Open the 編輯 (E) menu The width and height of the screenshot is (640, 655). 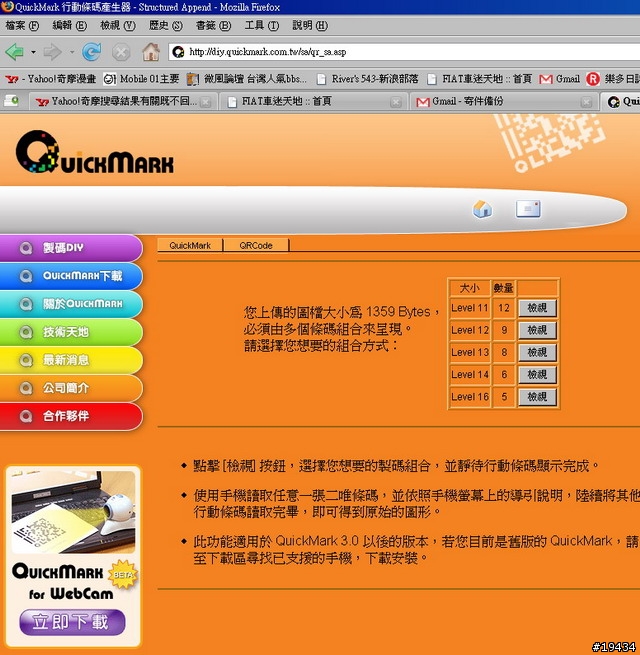pos(70,25)
